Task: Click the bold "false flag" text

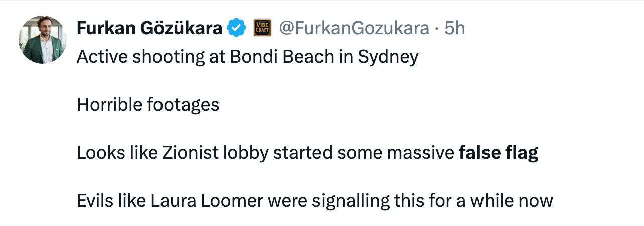Action: [x=499, y=153]
